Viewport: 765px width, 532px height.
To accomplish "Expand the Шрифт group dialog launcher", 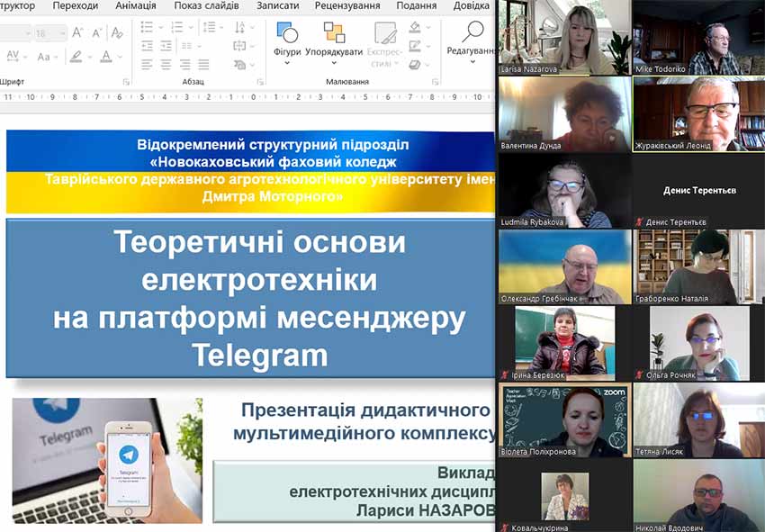I will point(125,82).
